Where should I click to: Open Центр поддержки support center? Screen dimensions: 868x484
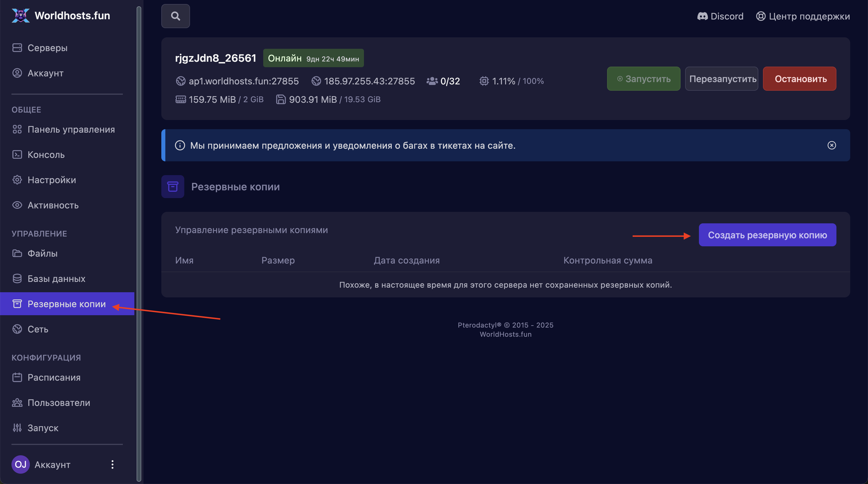pos(803,16)
